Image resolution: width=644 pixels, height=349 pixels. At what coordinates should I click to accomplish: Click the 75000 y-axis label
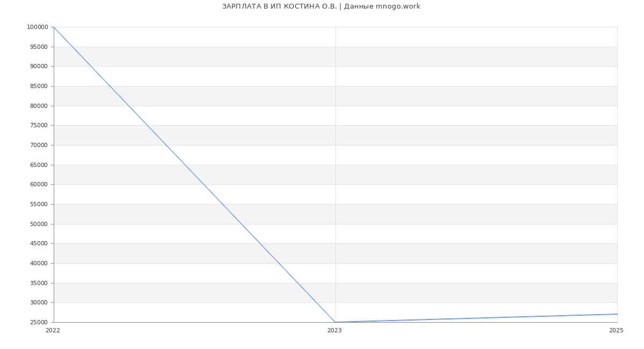tap(39, 126)
